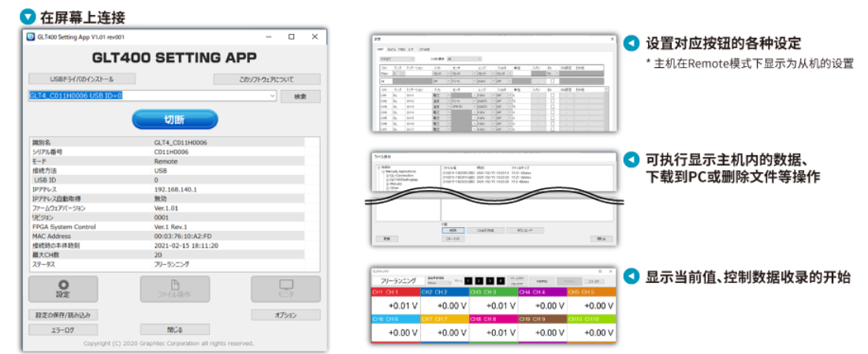Click teal arrow beside 显示当前值 caption

point(631,277)
